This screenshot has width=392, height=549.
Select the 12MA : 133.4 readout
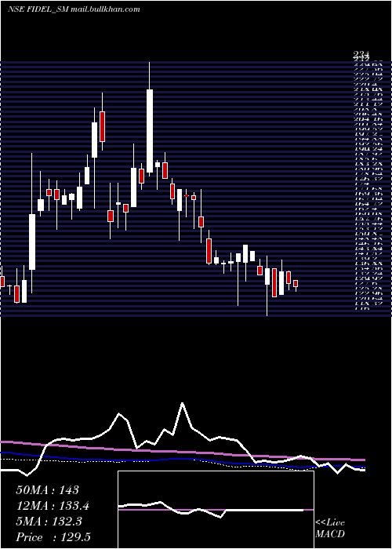pyautogui.click(x=53, y=506)
